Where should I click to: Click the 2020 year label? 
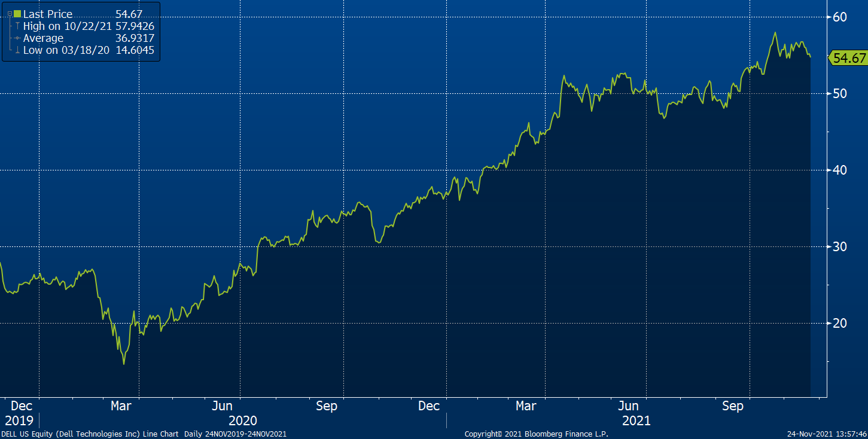tap(242, 420)
